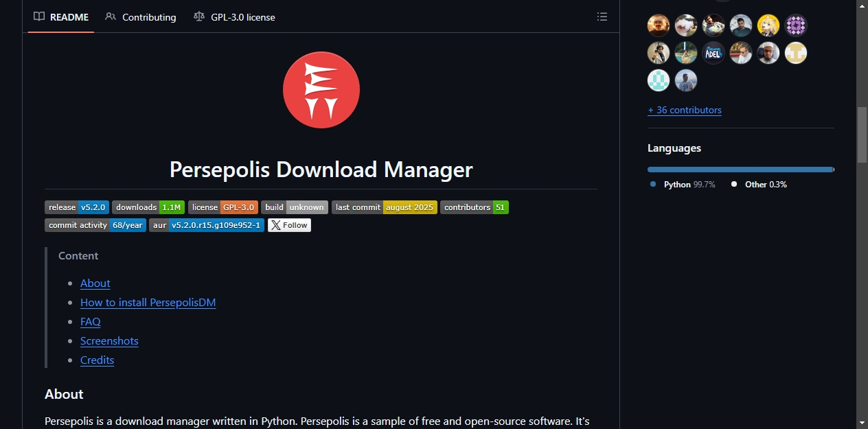Image resolution: width=868 pixels, height=429 pixels.
Task: Click the commit activity 68/year badge
Action: point(95,225)
